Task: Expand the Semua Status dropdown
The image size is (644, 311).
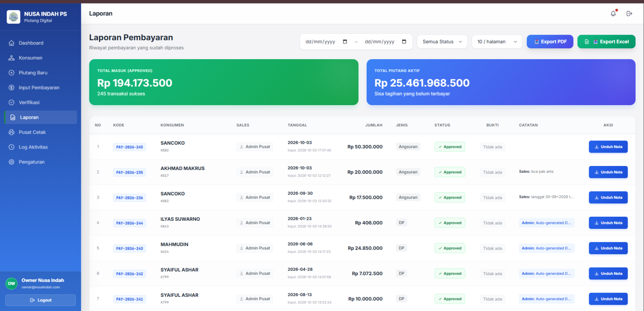Action: 442,41
